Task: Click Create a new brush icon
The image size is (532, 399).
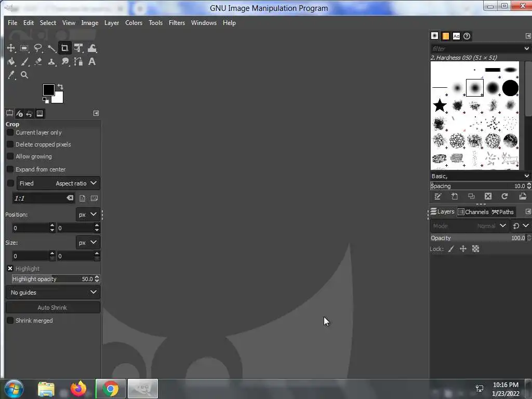Action: 455,196
